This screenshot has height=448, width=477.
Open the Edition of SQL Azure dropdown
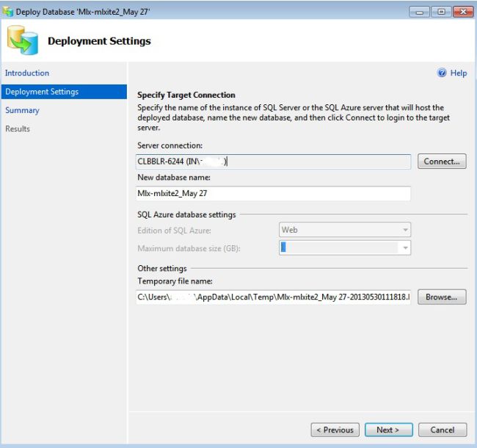(345, 230)
